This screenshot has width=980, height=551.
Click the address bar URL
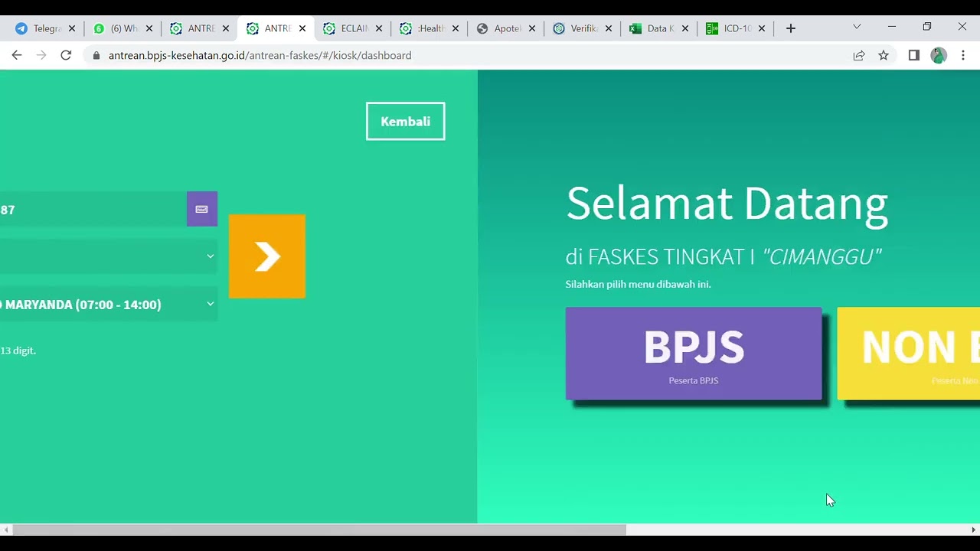point(260,55)
